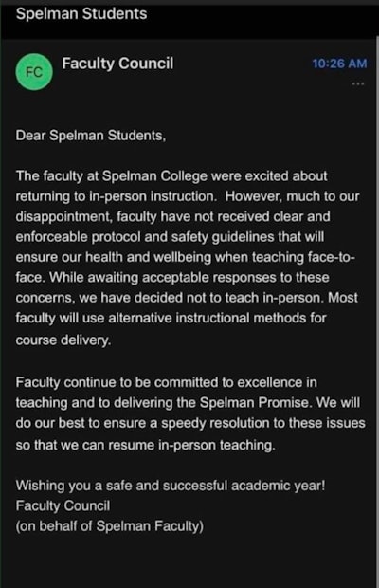
Task: Click the line starting 'The faculty at Spelman College'
Action: pyautogui.click(x=171, y=175)
